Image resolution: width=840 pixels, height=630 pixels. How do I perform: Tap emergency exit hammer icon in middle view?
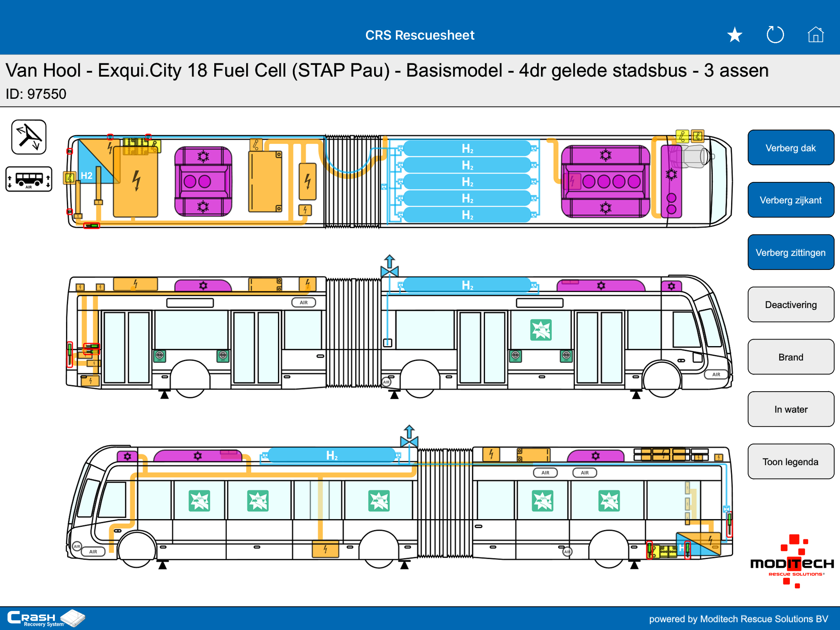[x=541, y=330]
